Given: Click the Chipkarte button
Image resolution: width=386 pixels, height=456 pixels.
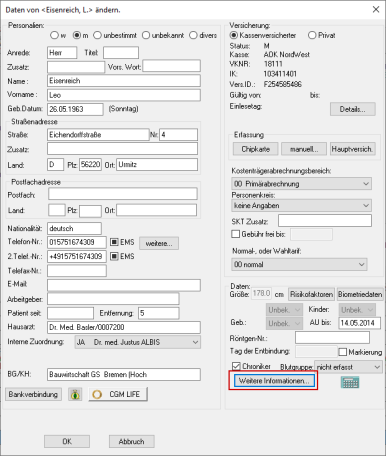Looking at the screenshot, I should [255, 149].
